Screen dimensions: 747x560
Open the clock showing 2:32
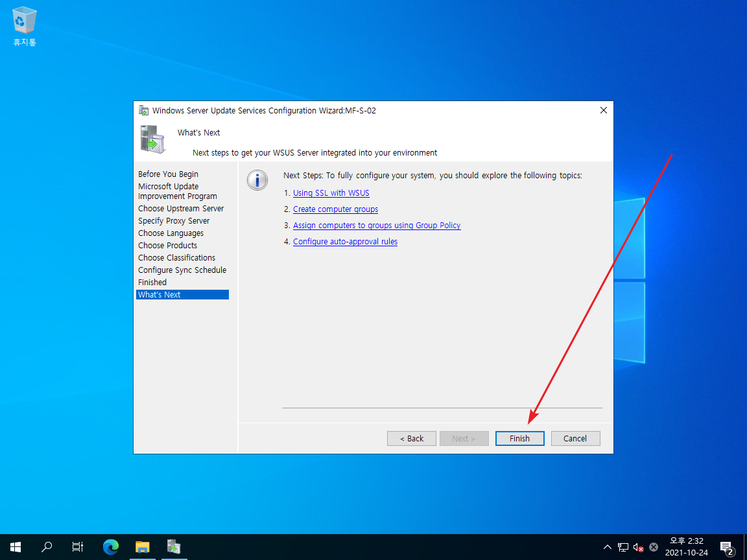click(x=687, y=546)
